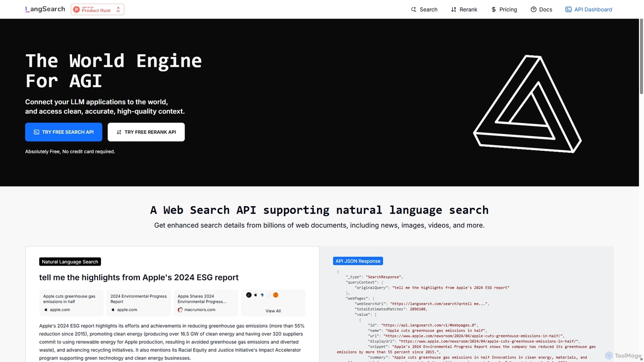Click View All sources
644x362 pixels.
pyautogui.click(x=273, y=311)
